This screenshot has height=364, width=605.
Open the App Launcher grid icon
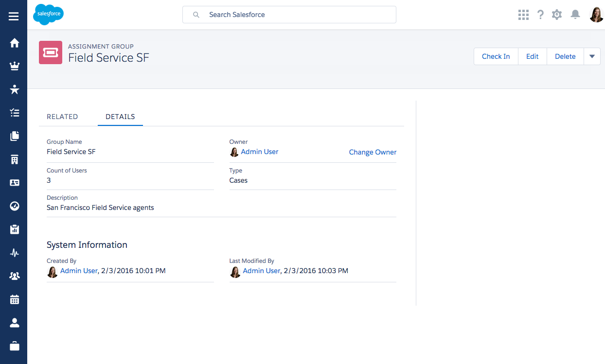pyautogui.click(x=523, y=15)
